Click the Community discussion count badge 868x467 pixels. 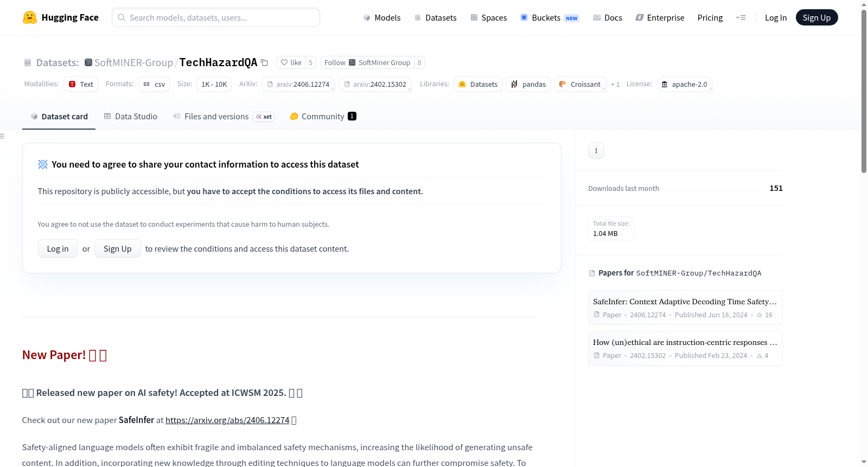click(x=352, y=116)
